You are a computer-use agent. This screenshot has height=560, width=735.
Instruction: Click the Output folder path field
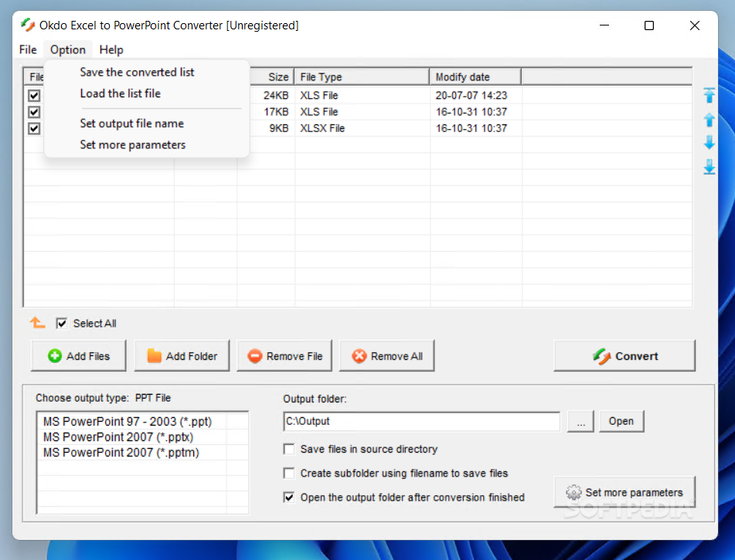[x=421, y=421]
